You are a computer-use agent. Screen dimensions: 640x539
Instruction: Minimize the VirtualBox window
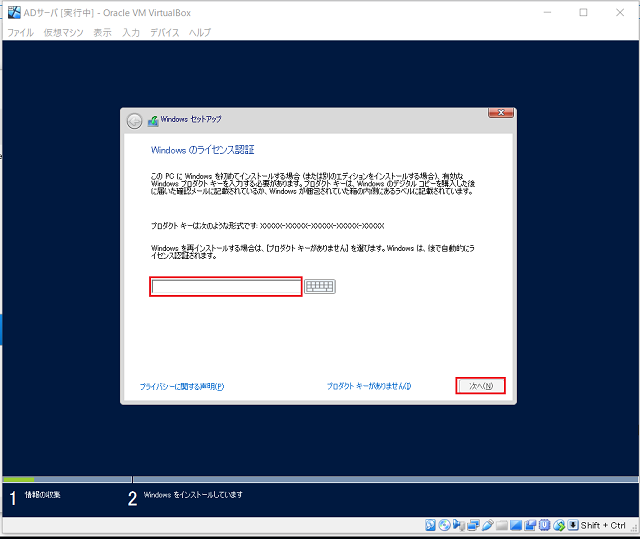click(x=547, y=13)
